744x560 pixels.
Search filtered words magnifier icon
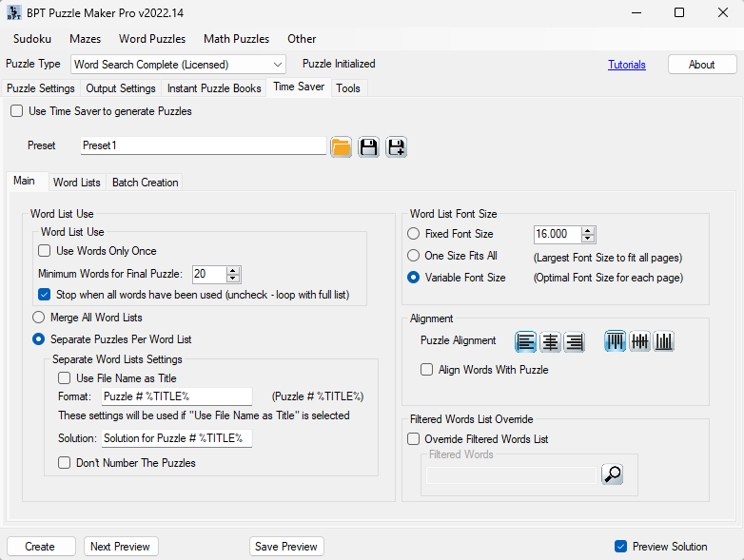click(x=612, y=474)
